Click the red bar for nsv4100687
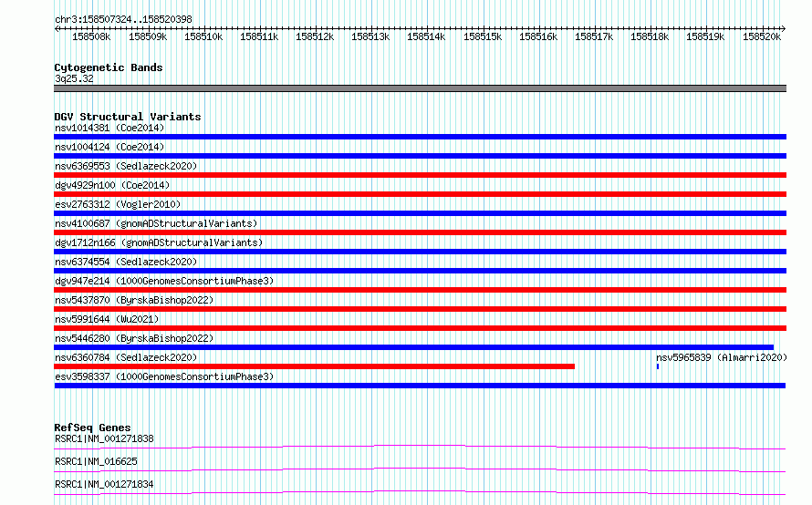 click(420, 232)
